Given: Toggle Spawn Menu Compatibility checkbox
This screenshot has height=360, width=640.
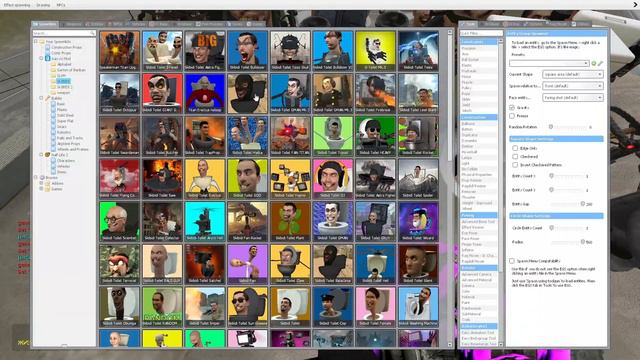Looking at the screenshot, I should [512, 261].
